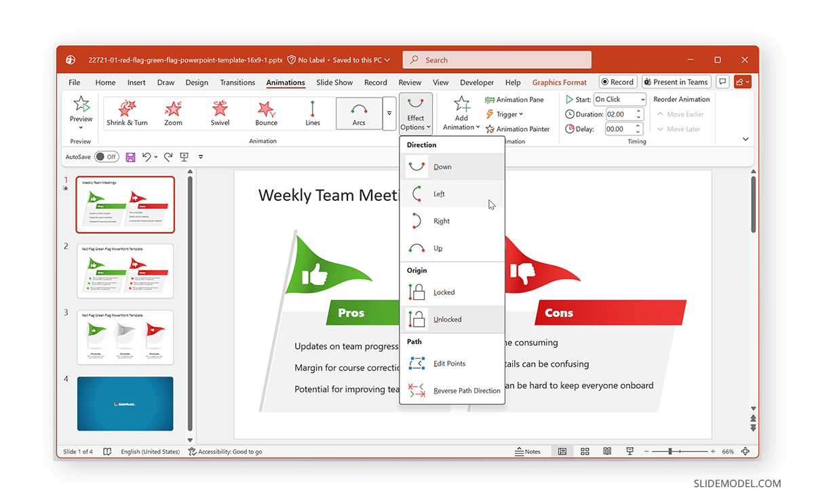Click the zoom slider handle
814x504 pixels.
click(670, 452)
